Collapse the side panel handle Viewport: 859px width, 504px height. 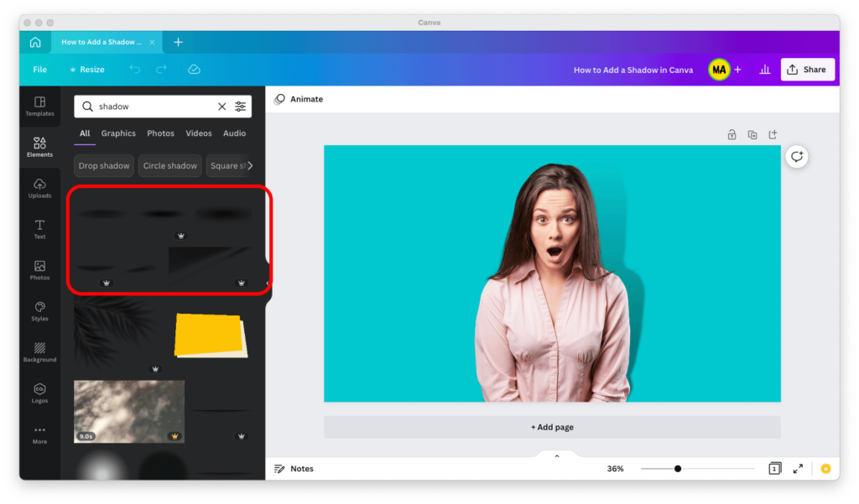[268, 283]
